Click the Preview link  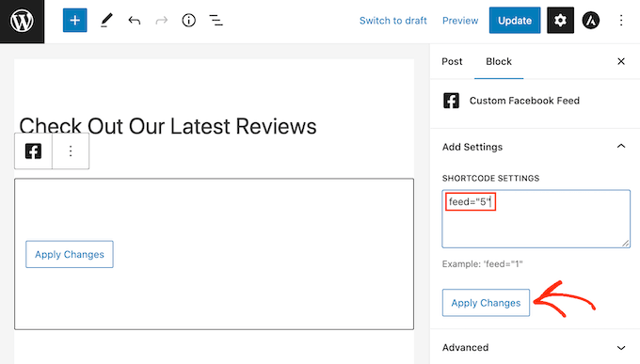point(460,21)
